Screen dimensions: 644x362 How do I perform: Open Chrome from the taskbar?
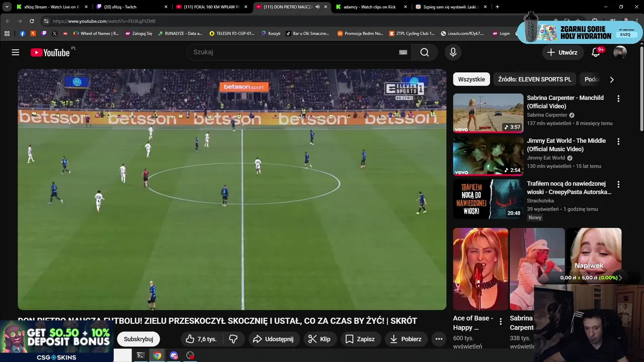click(x=157, y=355)
